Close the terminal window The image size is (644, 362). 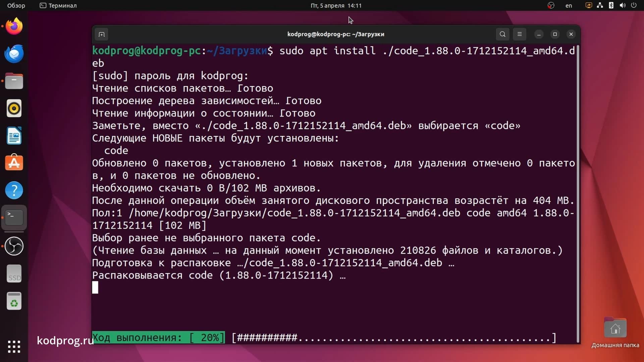coord(571,34)
